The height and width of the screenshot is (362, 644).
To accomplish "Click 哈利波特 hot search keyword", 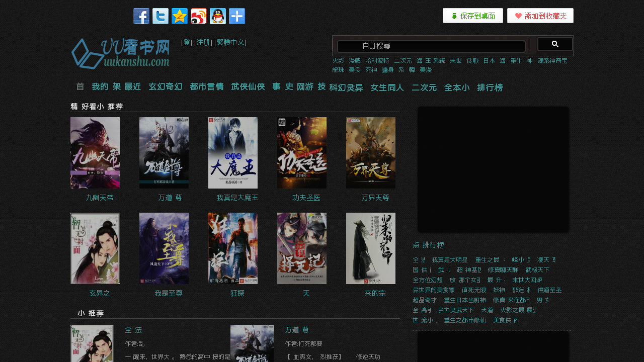I will click(377, 61).
